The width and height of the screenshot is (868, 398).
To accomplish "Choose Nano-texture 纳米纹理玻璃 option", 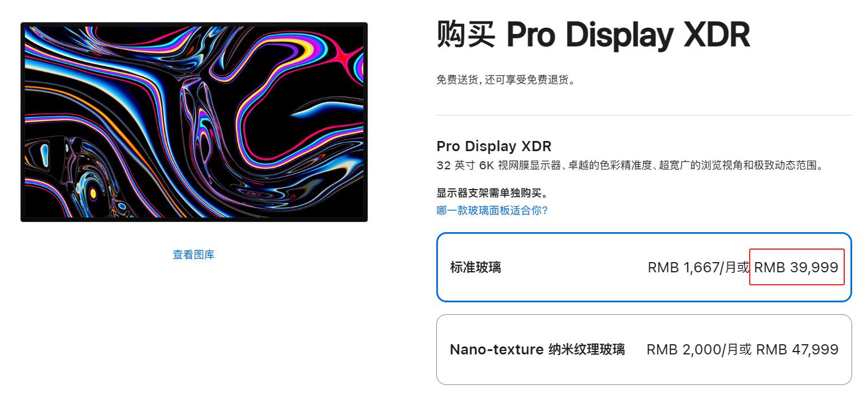I will click(x=643, y=349).
